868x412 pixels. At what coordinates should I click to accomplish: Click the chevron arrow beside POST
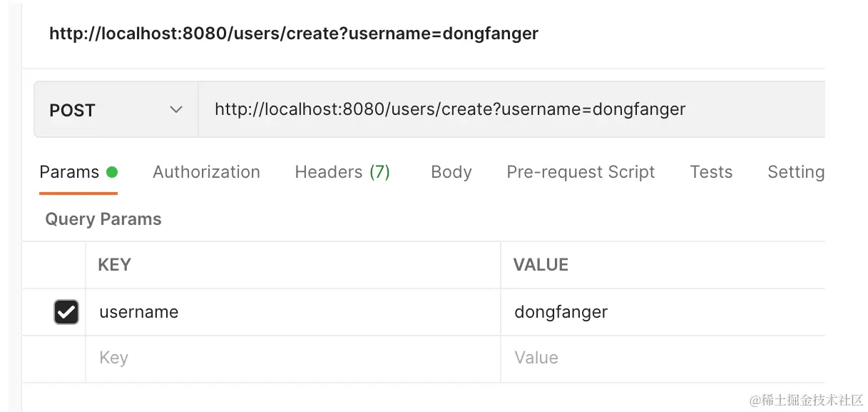[175, 110]
